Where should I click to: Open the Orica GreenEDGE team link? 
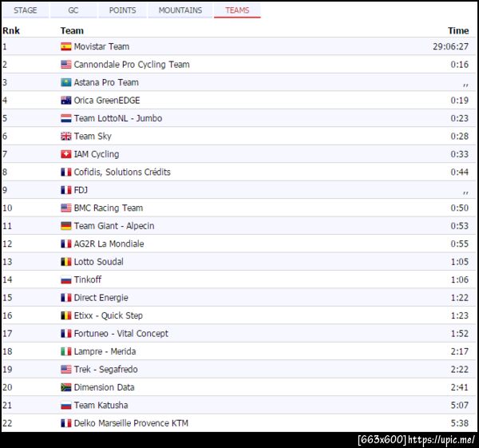pos(107,101)
